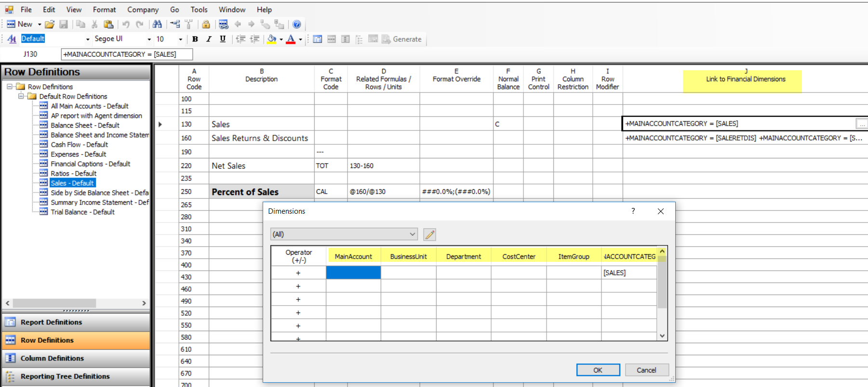
Task: Collapse the Default Row Definitions folder
Action: [x=21, y=96]
